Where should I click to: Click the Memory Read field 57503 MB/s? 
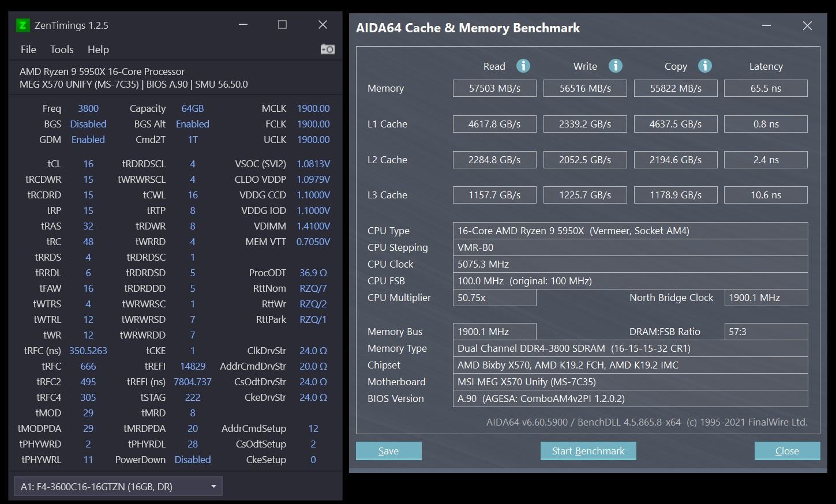click(494, 88)
